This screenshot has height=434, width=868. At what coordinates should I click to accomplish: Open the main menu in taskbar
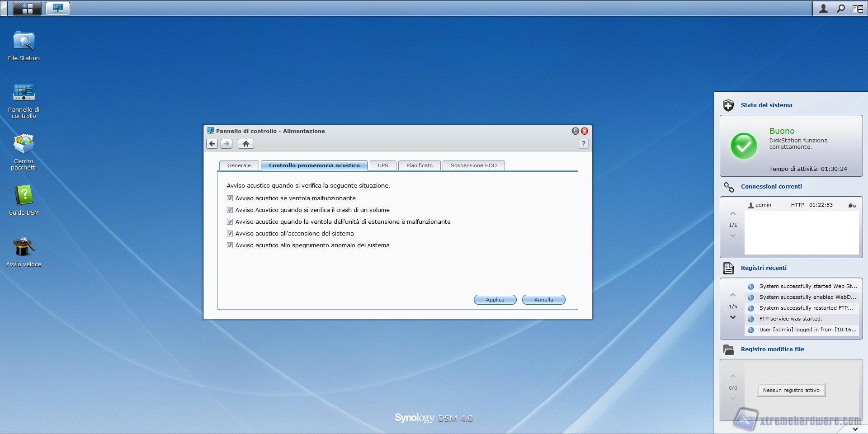click(x=27, y=8)
